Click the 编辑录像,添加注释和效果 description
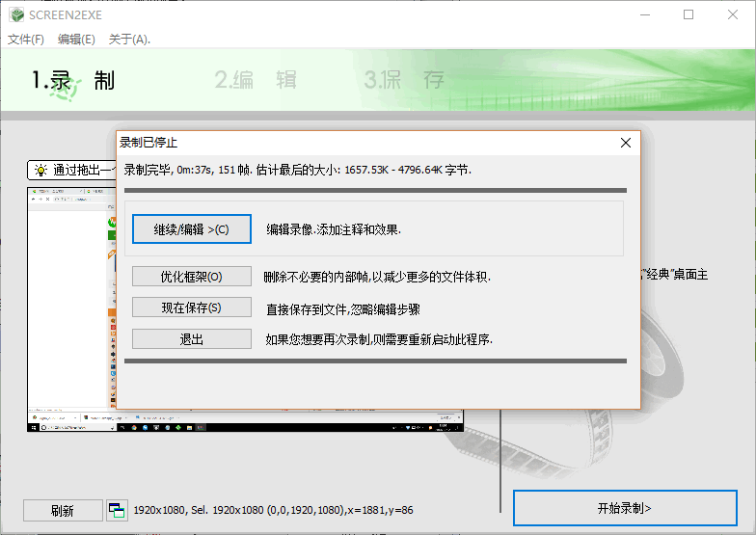The image size is (756, 535). pos(334,229)
